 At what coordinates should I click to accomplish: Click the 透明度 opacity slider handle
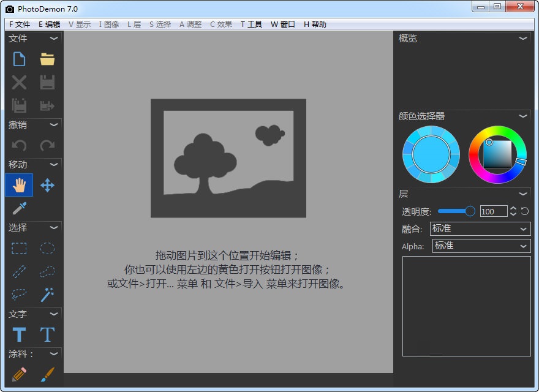470,211
